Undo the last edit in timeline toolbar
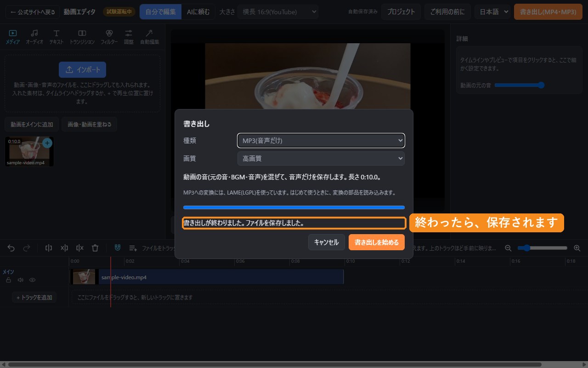Screen dimensions: 588x368 point(11,248)
